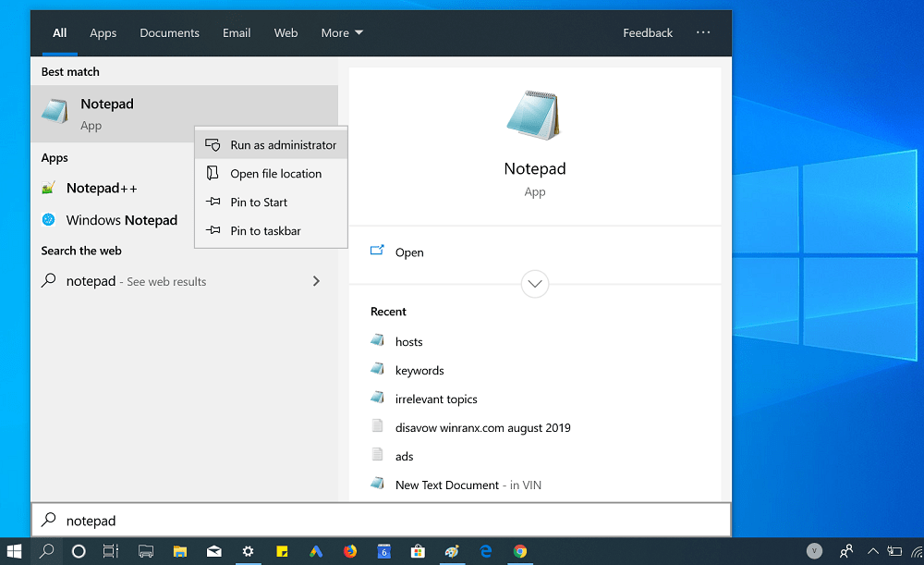Launch Sticky Notes from the taskbar
924x565 pixels.
point(282,551)
